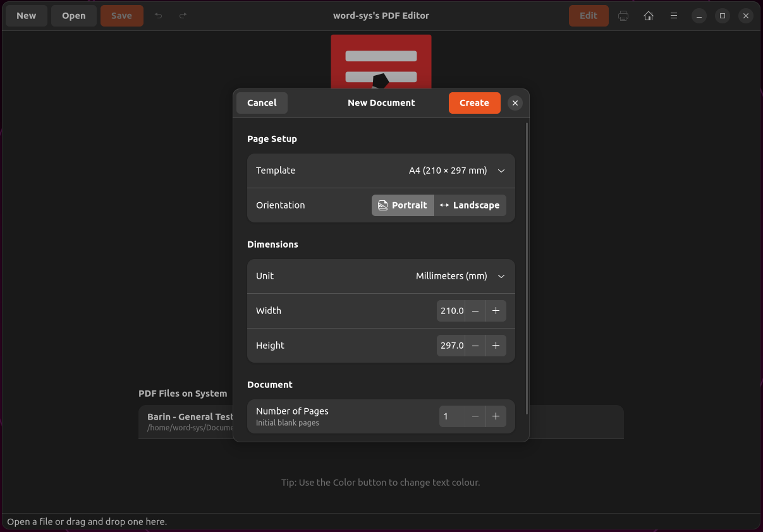Click the dialog's vertical scrollbar
The image size is (763, 532).
[527, 269]
